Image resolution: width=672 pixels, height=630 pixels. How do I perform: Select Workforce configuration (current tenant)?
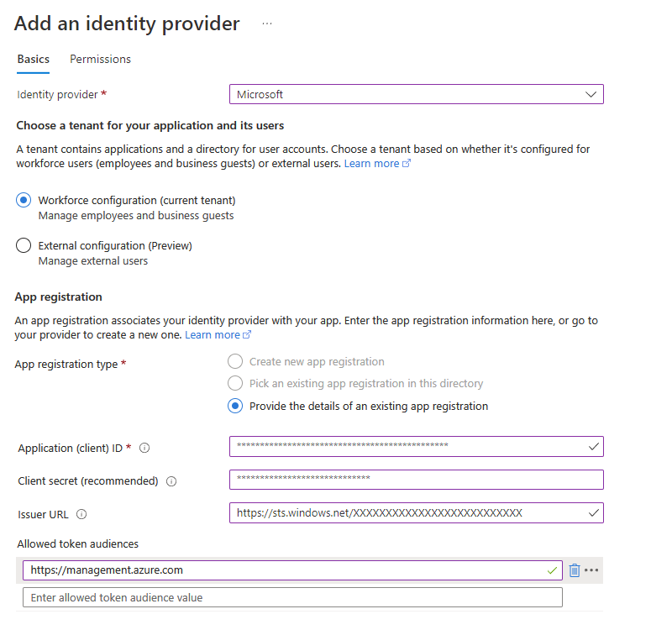tap(24, 200)
